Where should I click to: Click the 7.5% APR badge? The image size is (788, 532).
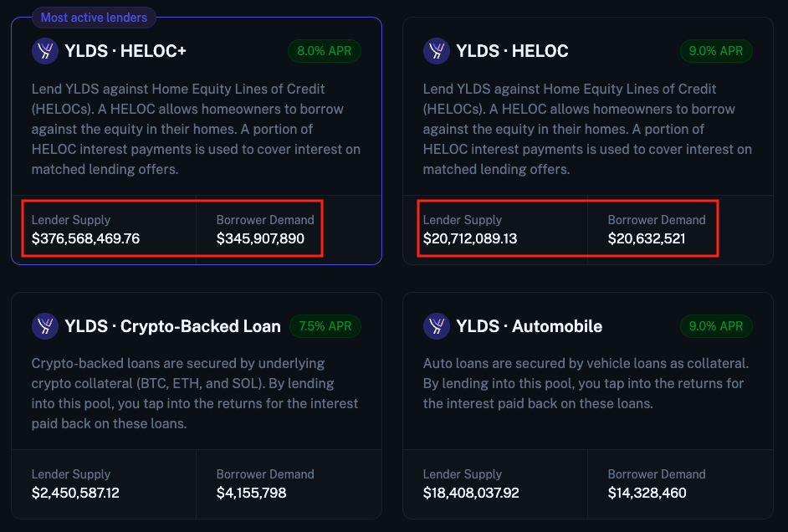[x=325, y=326]
